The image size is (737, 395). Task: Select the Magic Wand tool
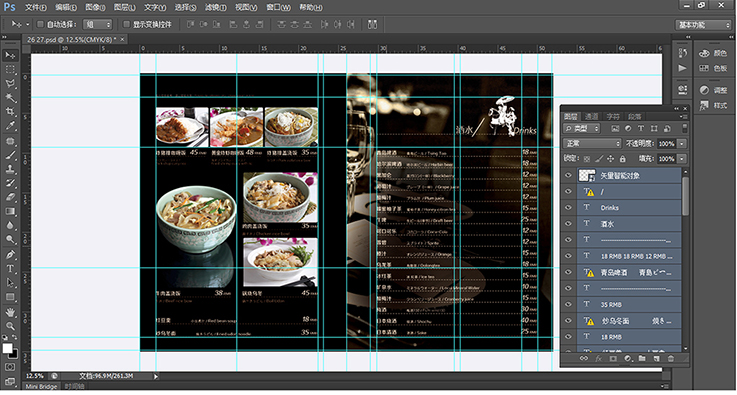click(10, 98)
